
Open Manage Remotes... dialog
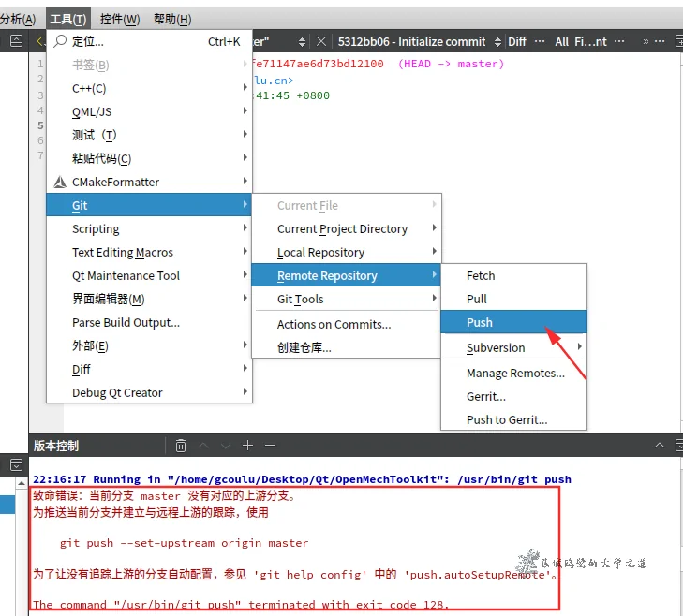[x=515, y=373]
